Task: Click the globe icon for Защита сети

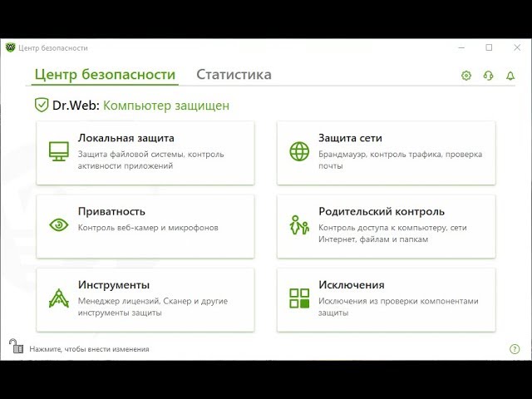Action: (299, 151)
